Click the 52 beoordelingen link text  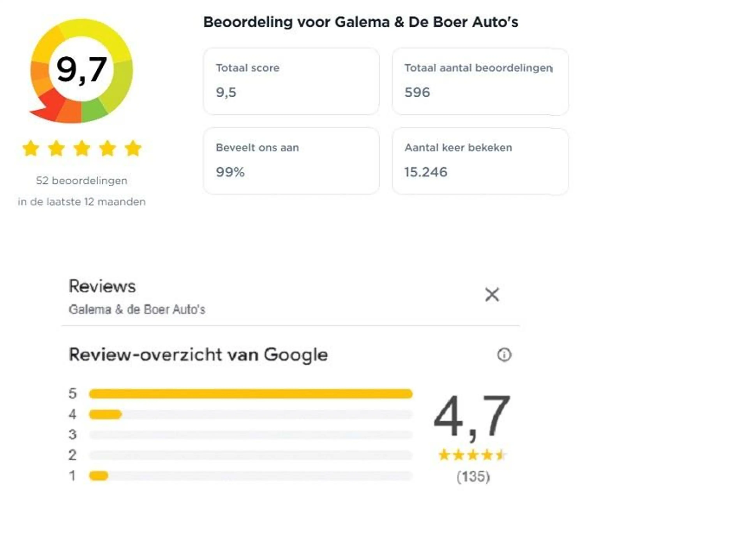tap(81, 181)
